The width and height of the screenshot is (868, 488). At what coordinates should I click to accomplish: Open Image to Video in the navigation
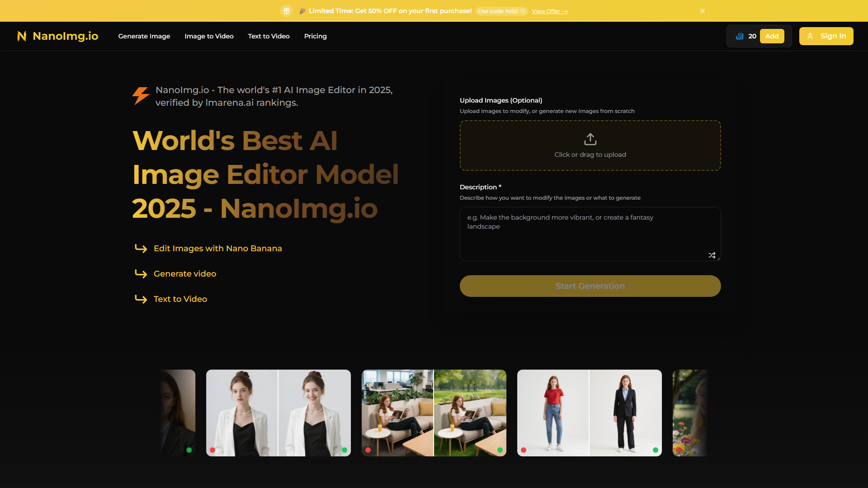point(209,36)
